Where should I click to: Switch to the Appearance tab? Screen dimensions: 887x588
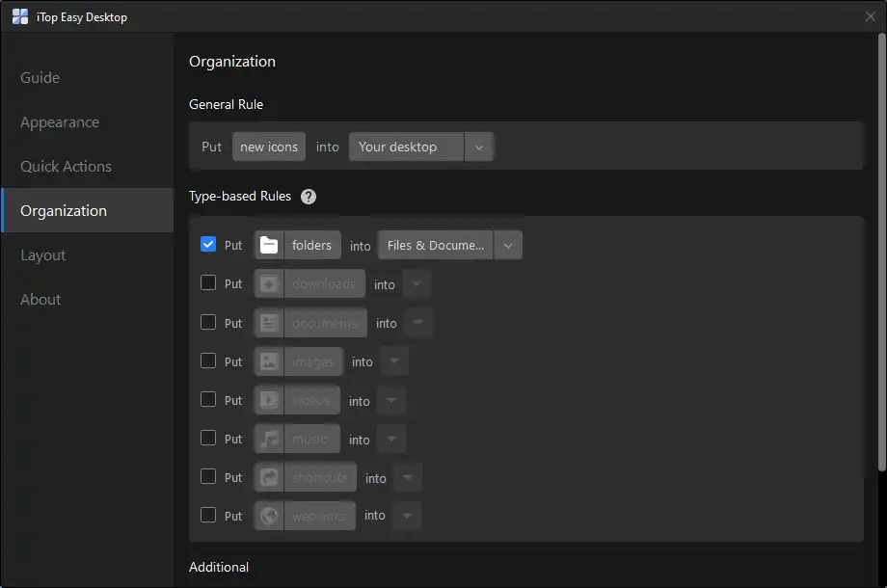(60, 122)
